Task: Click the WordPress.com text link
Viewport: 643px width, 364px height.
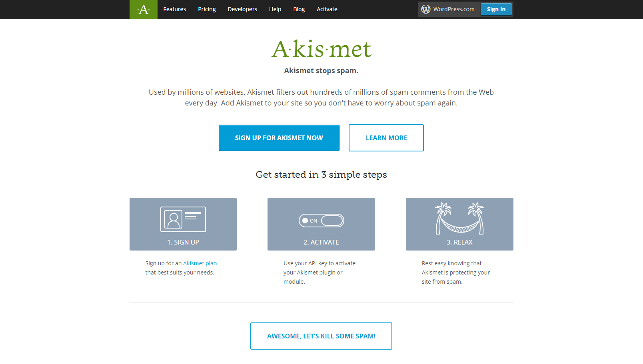Action: tap(454, 9)
